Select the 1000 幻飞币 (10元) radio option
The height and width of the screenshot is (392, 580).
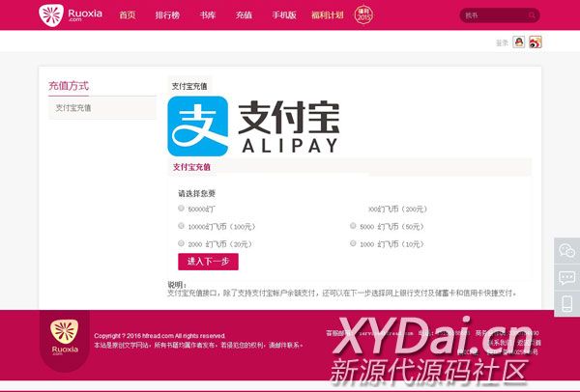point(353,243)
